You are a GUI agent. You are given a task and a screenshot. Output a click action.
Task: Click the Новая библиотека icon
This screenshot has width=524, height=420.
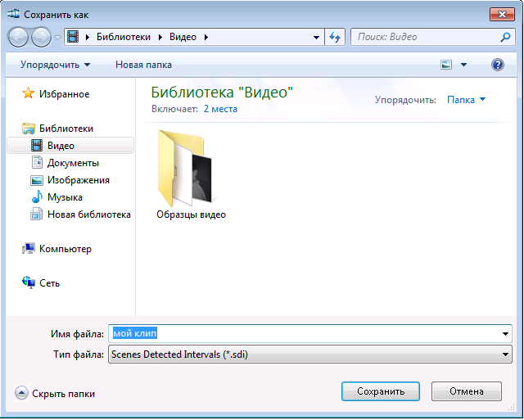pyautogui.click(x=36, y=215)
